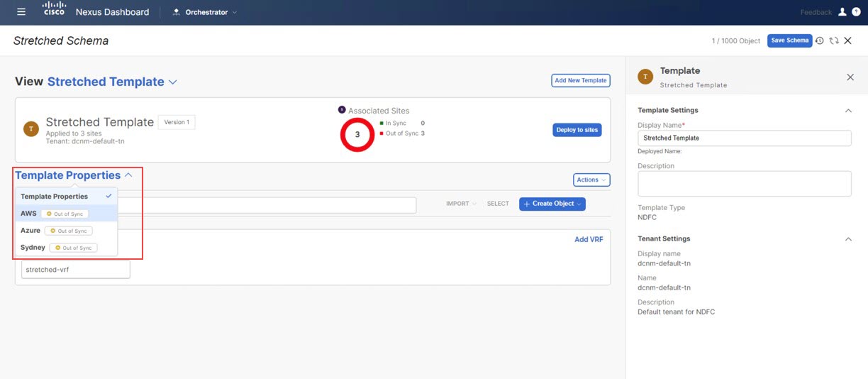Open the Actions dropdown
This screenshot has width=868, height=379.
(591, 180)
